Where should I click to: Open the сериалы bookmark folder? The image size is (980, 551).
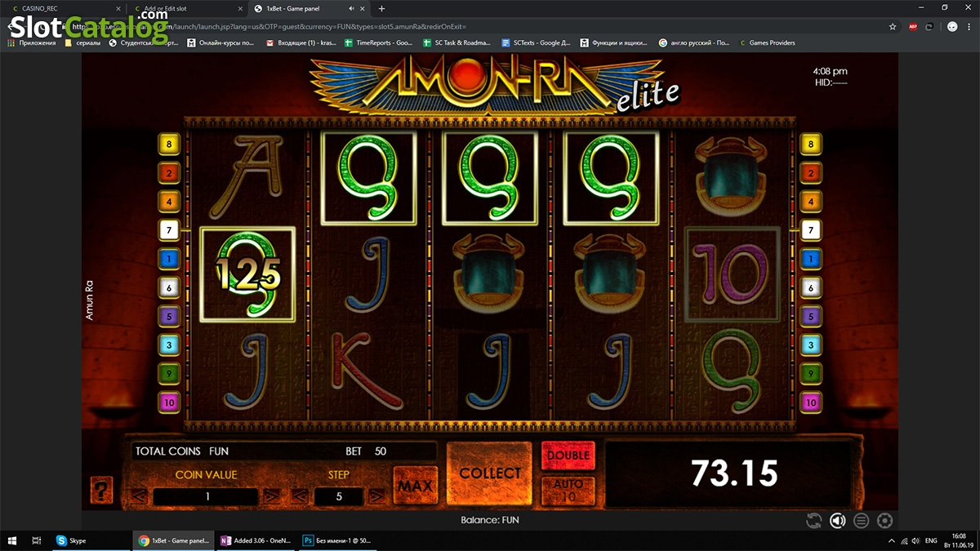pyautogui.click(x=83, y=42)
